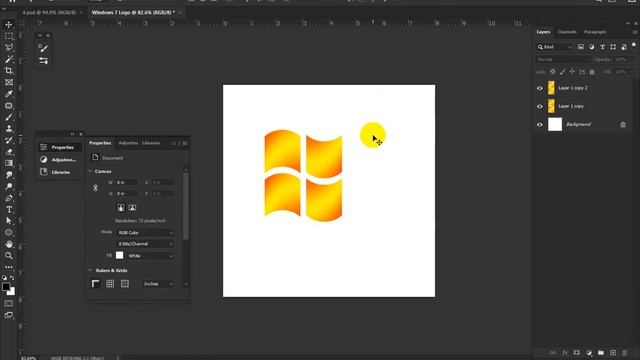Toggle width and height link
Viewport: 640px width, 360px height.
pos(95,188)
